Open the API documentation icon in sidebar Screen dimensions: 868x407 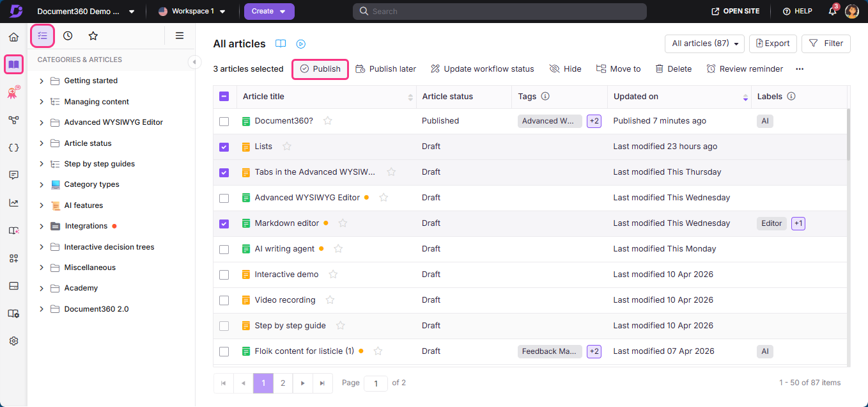point(13,147)
